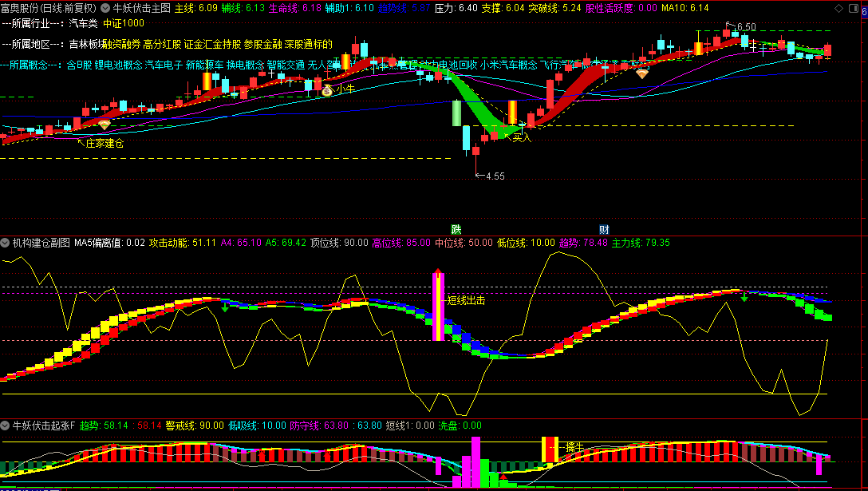Click the 中证1000 index label

click(x=124, y=23)
